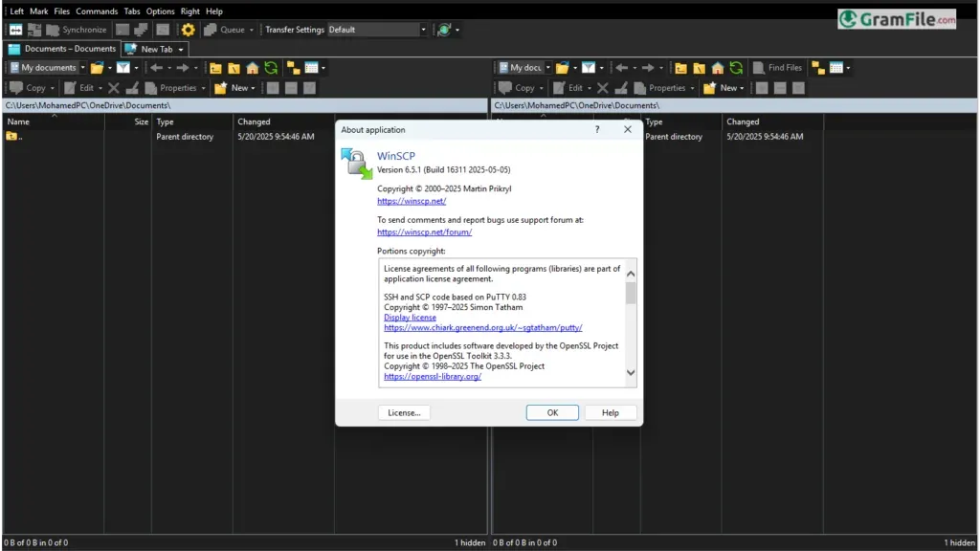Screen dimensions: 980x551
Task: Toggle directory tree icon in right panel
Action: [818, 68]
